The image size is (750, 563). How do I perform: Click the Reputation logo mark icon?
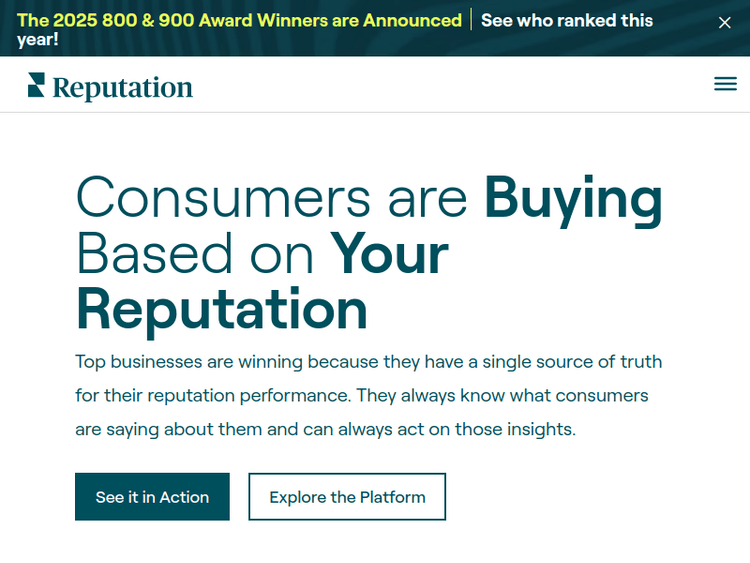click(x=36, y=85)
